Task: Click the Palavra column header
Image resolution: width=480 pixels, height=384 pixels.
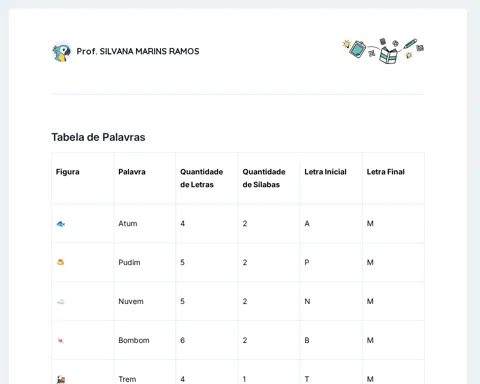Action: [132, 172]
